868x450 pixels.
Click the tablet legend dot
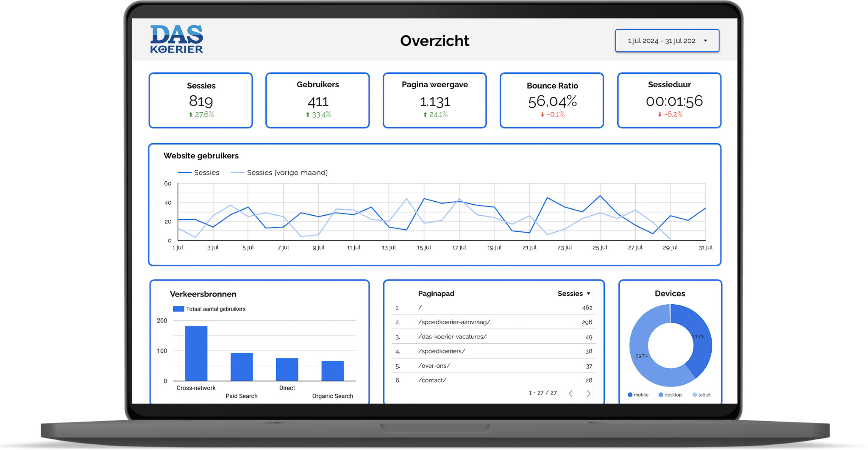tap(695, 395)
